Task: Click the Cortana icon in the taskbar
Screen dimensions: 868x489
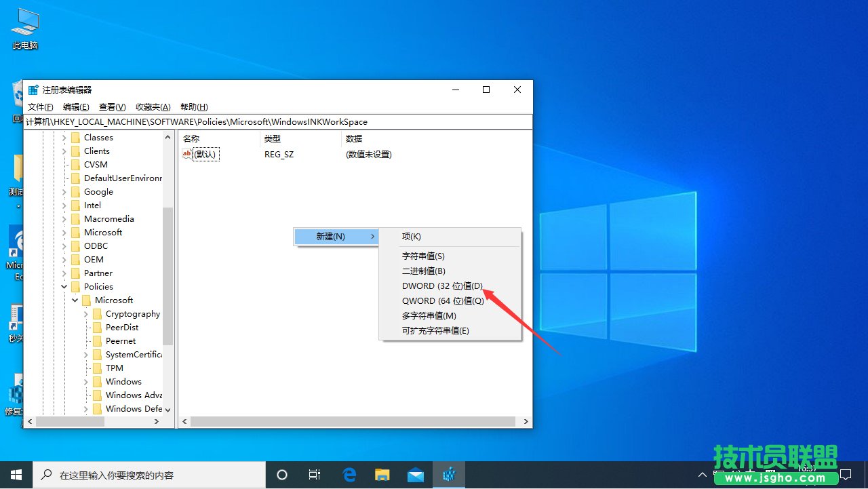Action: [281, 474]
